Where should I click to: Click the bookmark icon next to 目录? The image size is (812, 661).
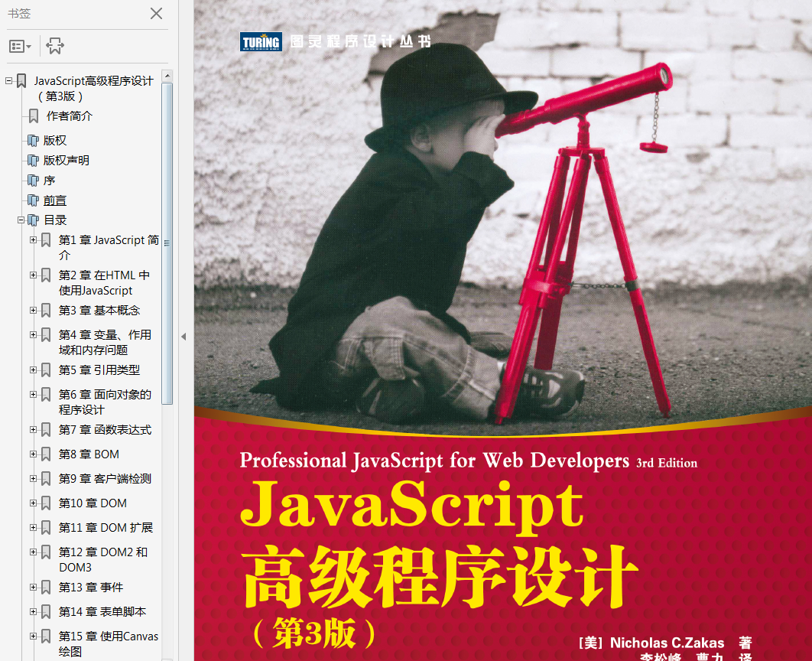[x=33, y=220]
